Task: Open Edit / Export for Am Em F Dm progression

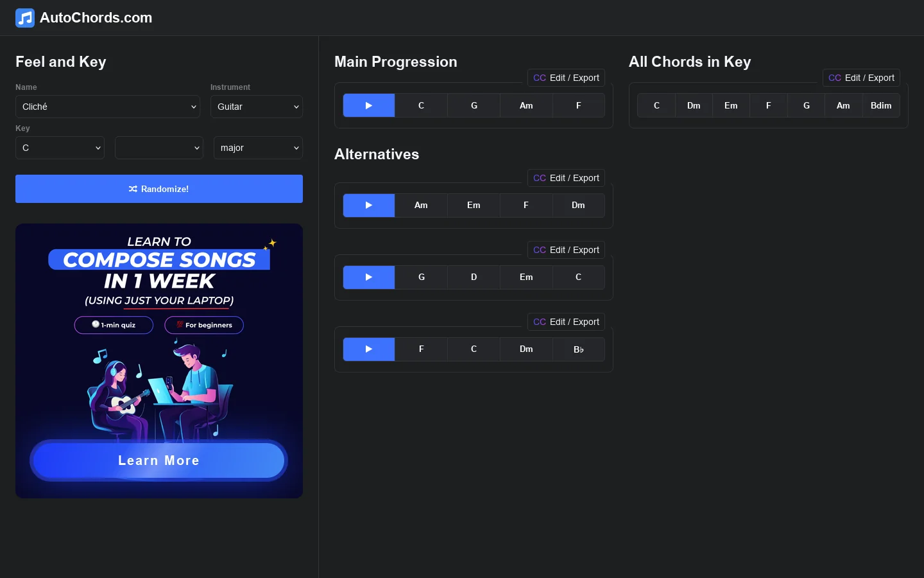Action: click(566, 178)
